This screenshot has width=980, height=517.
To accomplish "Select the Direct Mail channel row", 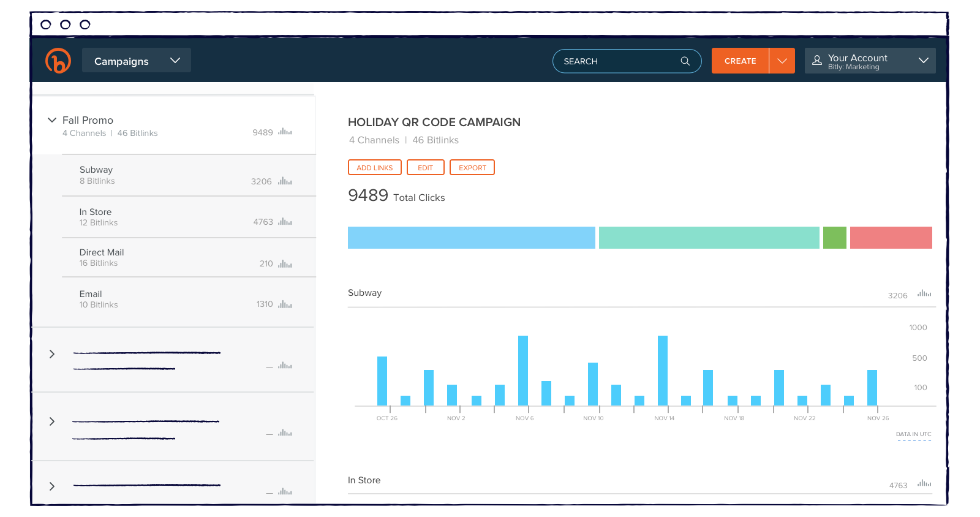I will 189,257.
